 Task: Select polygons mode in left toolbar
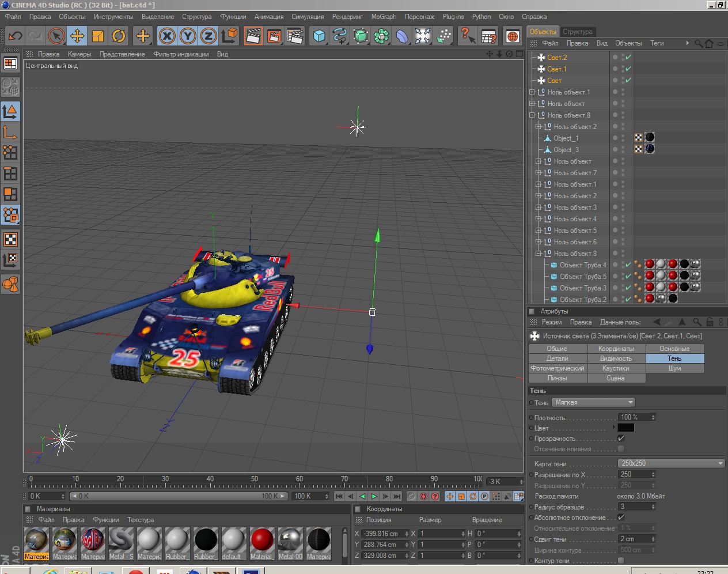click(10, 194)
